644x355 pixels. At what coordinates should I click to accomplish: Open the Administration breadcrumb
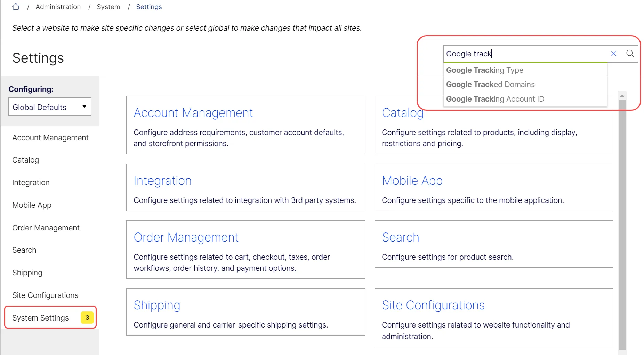tap(58, 7)
